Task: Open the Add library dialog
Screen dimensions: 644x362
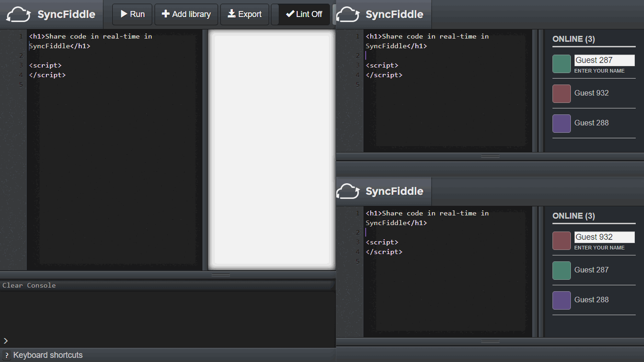Action: tap(186, 14)
